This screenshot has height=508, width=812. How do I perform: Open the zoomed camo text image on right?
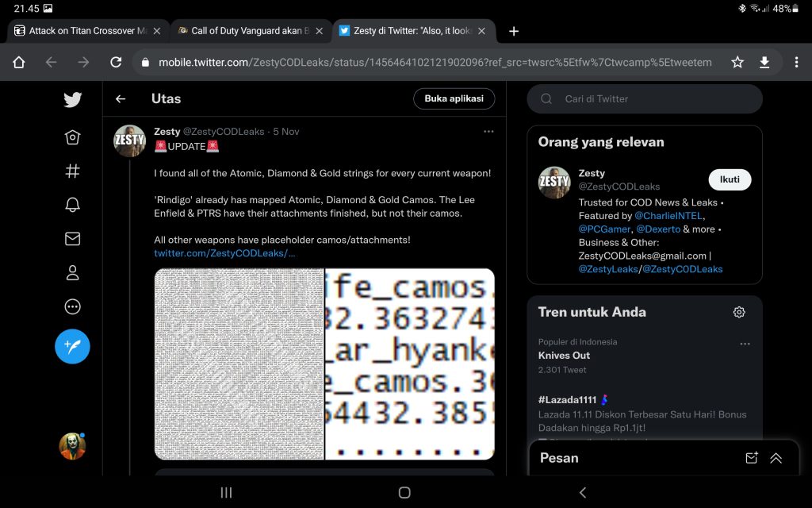pyautogui.click(x=410, y=364)
